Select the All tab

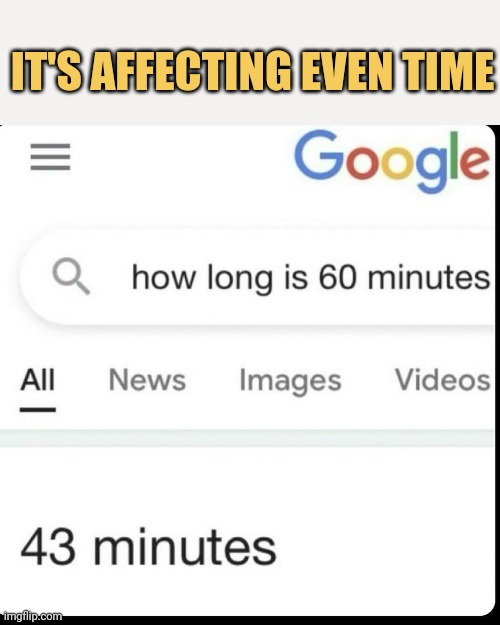[37, 380]
